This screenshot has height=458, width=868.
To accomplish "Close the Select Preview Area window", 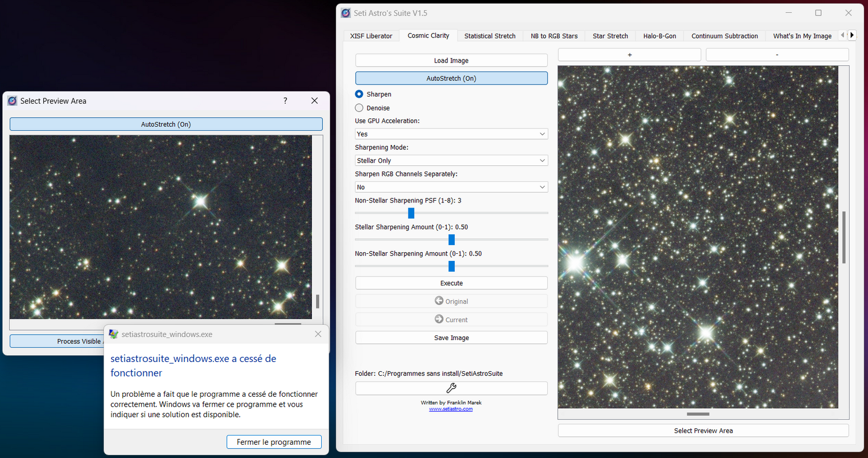I will click(314, 101).
